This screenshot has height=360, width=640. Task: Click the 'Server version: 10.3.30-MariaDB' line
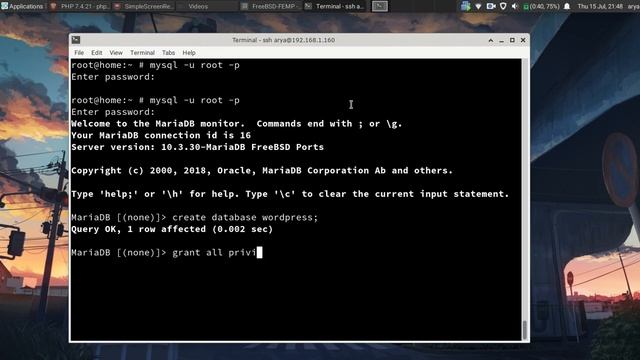(x=197, y=147)
